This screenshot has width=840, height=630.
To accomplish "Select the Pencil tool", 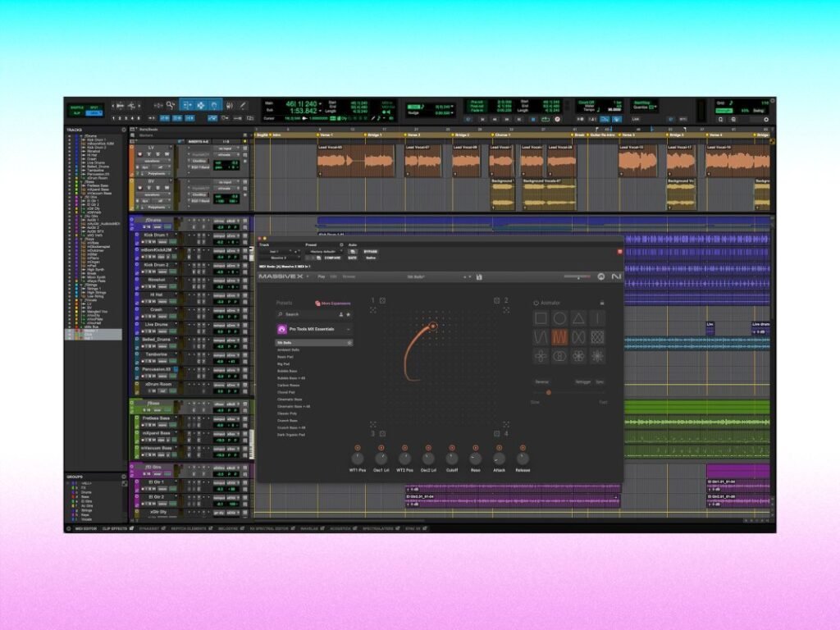I will pyautogui.click(x=243, y=106).
